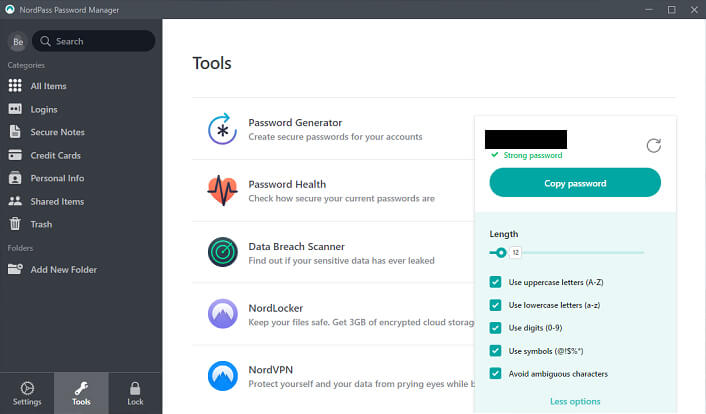
Task: Collapse options with Less options link
Action: tap(575, 401)
